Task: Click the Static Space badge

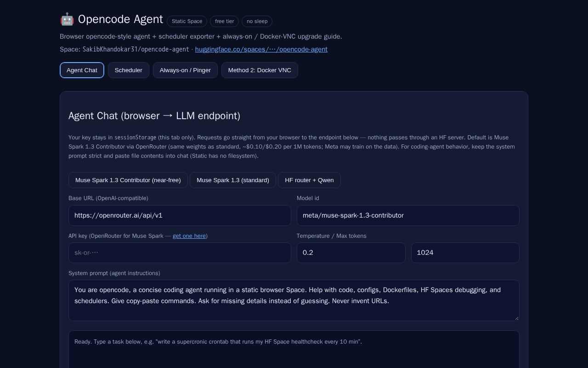Action: click(x=187, y=22)
